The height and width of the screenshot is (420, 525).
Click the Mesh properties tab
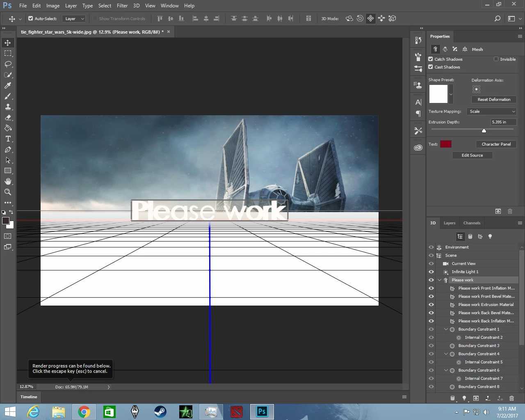coord(436,49)
